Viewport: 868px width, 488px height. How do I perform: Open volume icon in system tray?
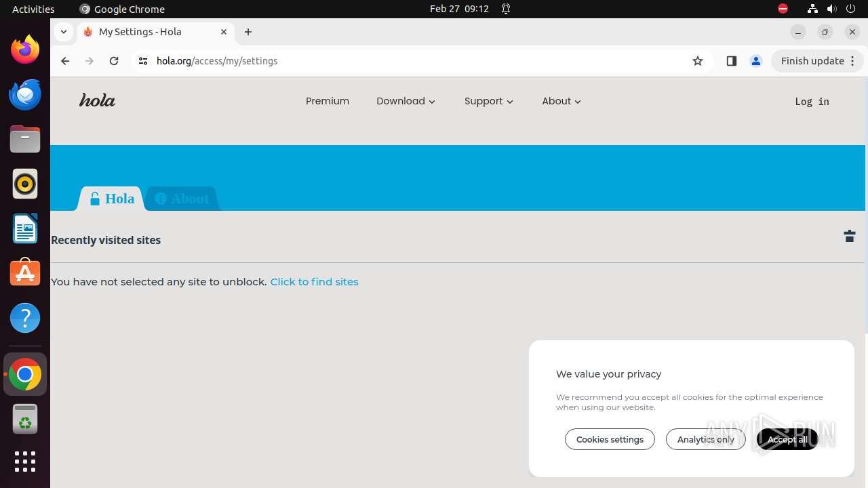pos(831,9)
